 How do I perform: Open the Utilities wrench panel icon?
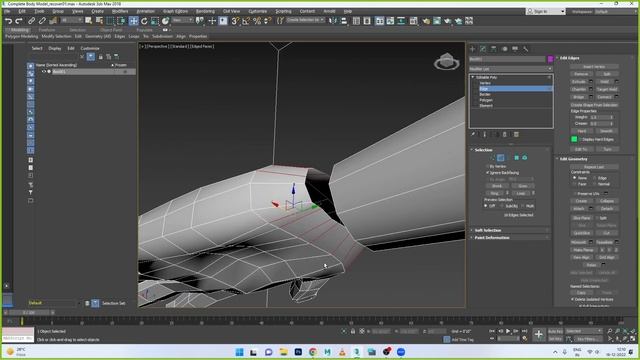526,49
